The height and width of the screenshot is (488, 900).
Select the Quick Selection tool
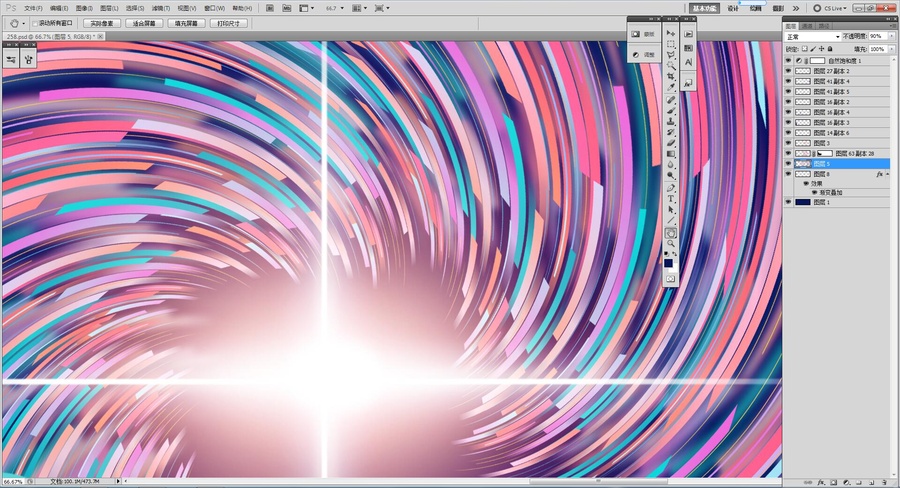[671, 66]
